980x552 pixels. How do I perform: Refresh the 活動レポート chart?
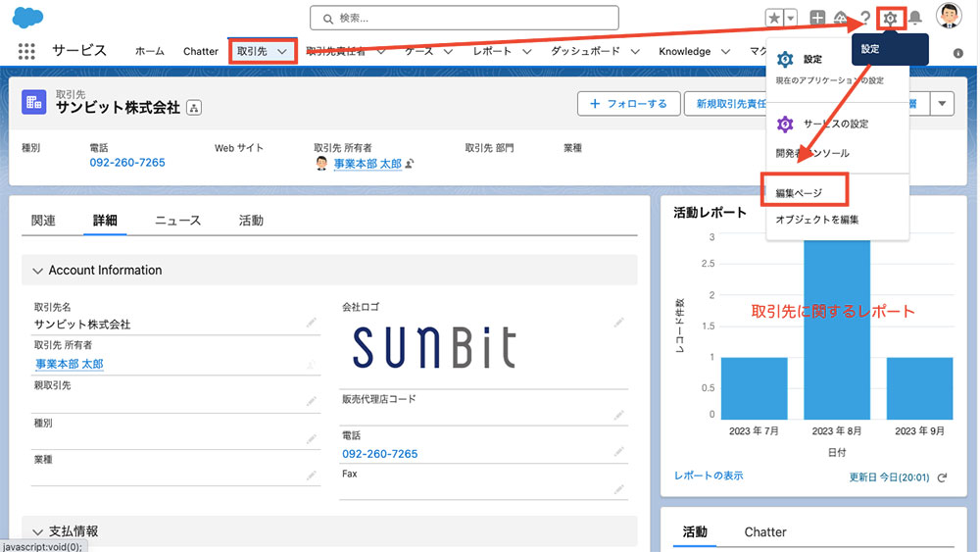(x=943, y=477)
